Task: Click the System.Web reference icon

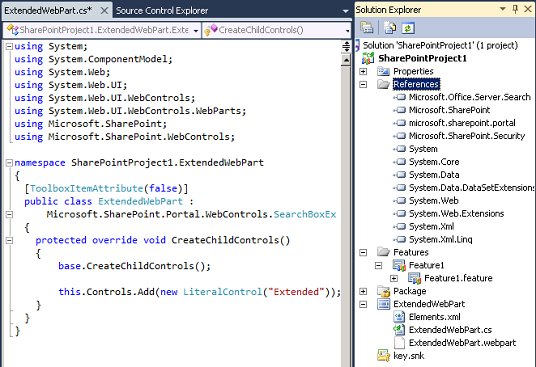Action: (x=400, y=201)
